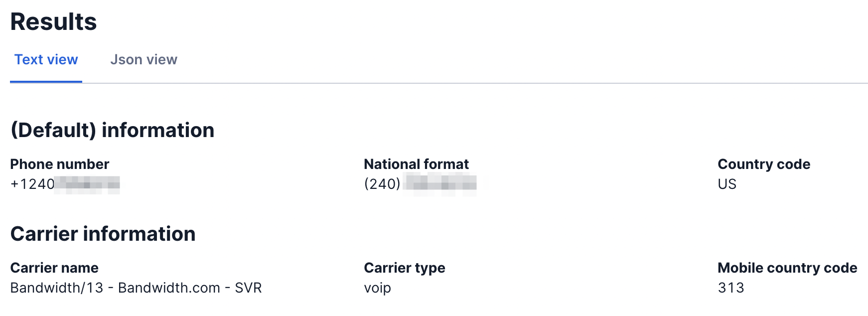Click the Carrier information heading
Screen dimensions: 868x316
[x=103, y=234]
